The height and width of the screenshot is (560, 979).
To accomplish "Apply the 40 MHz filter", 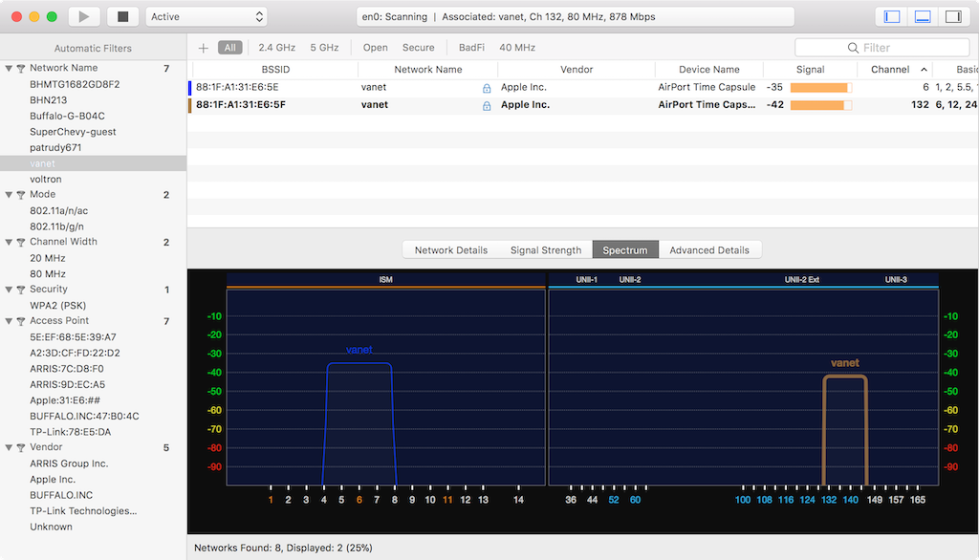I will pyautogui.click(x=517, y=48).
